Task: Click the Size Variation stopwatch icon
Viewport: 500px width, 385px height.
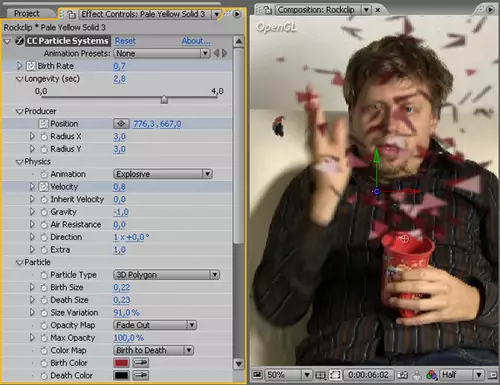Action: pos(44,313)
